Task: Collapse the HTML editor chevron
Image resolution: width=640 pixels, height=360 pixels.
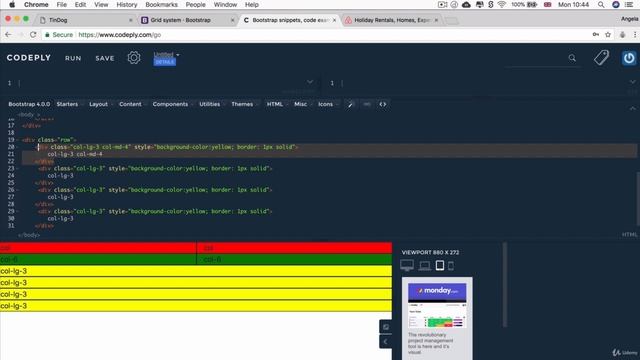Action: coord(632,109)
